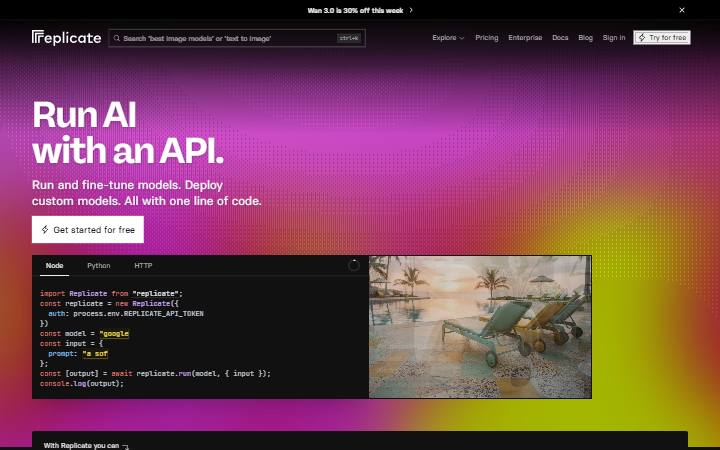This screenshot has height=450, width=720.
Task: Go to the Enterprise page
Action: tap(525, 38)
